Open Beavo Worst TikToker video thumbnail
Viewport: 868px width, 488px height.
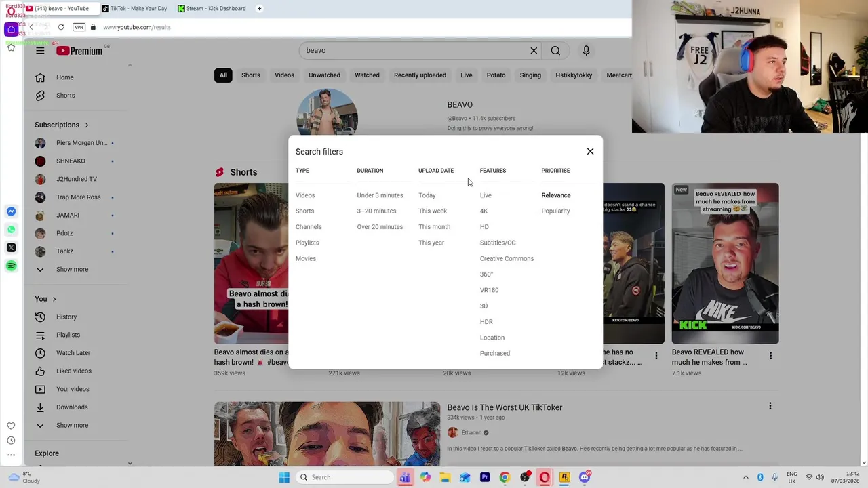(x=327, y=433)
